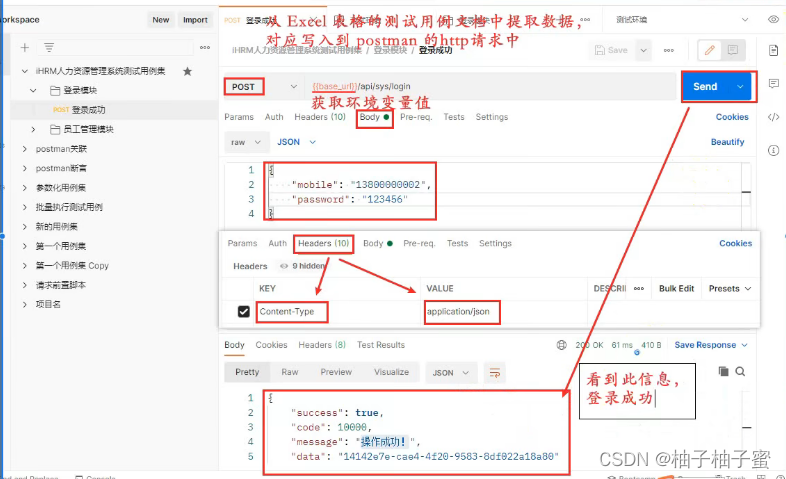Open the response JSON format dropdown
The image size is (786, 479).
tap(450, 373)
